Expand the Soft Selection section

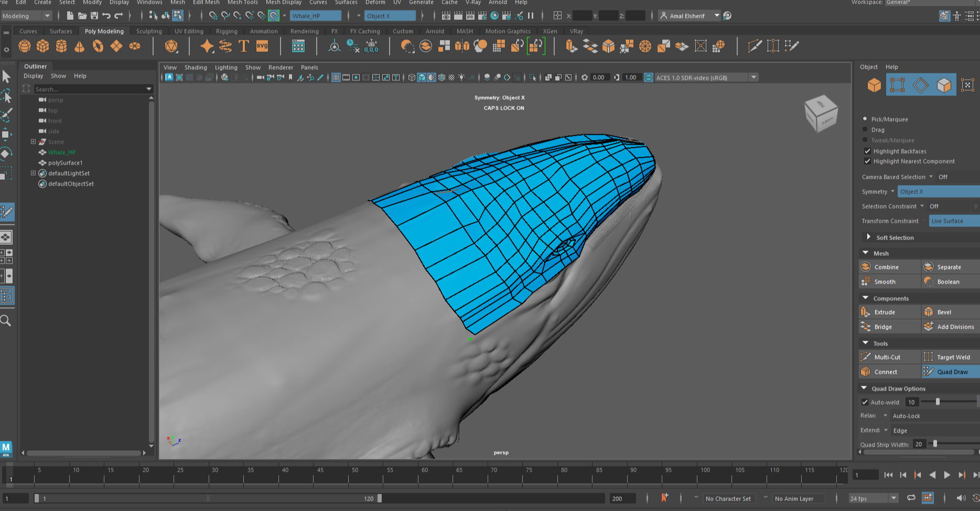(869, 237)
